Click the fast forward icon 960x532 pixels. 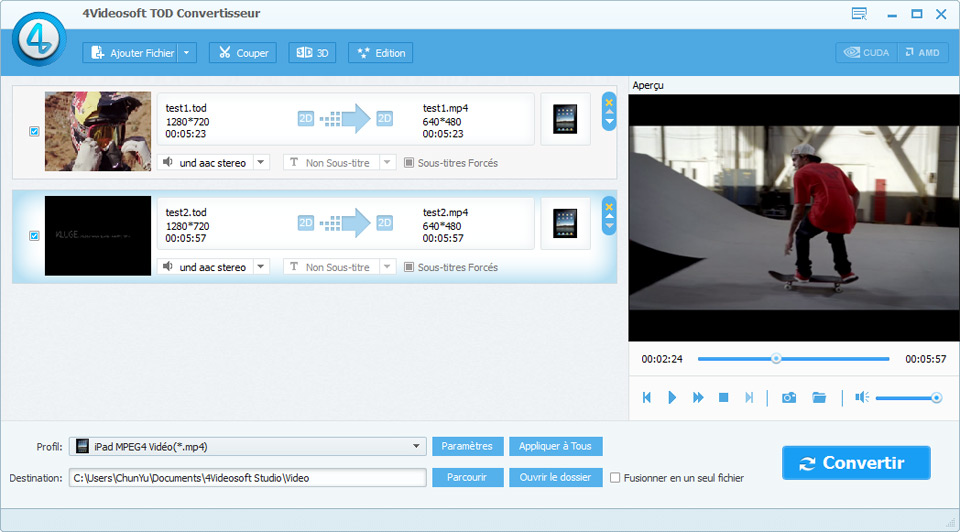698,397
